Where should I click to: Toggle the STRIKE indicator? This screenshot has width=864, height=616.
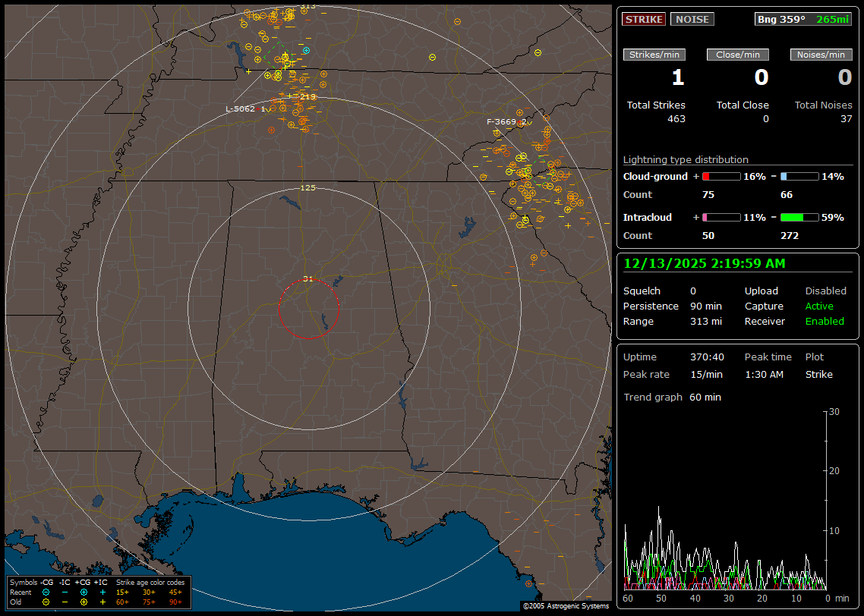[x=643, y=19]
